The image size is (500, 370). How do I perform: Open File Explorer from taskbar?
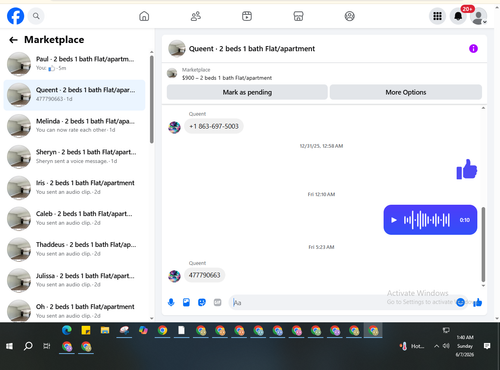(105, 330)
